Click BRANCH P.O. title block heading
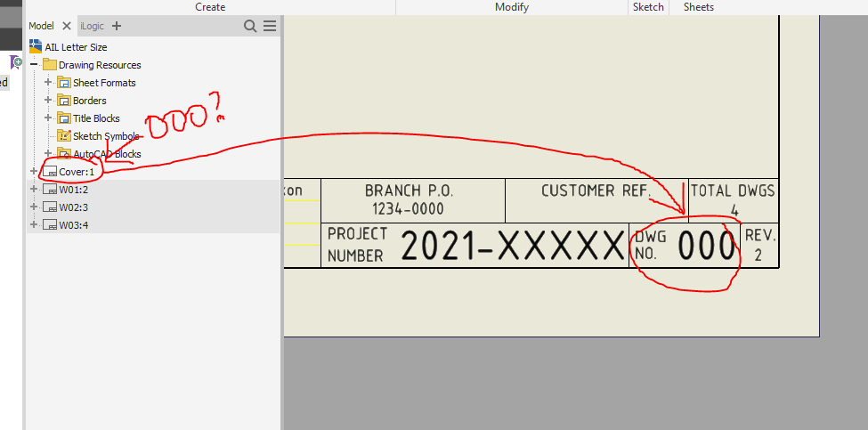The width and height of the screenshot is (868, 430). 410,191
